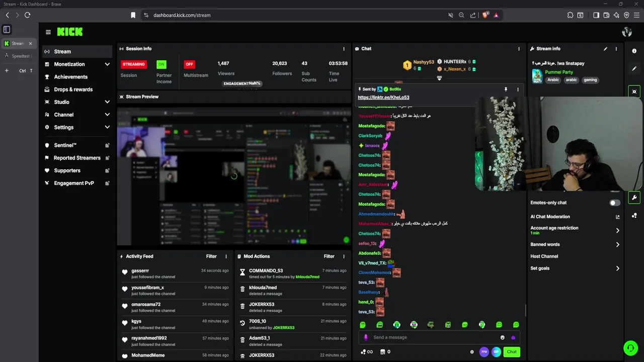644x362 pixels.
Task: Click the Host Channel option
Action: point(544,256)
